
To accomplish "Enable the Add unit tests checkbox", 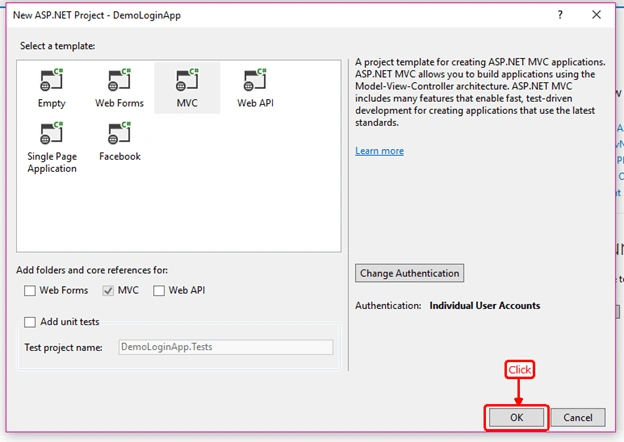I will point(30,322).
